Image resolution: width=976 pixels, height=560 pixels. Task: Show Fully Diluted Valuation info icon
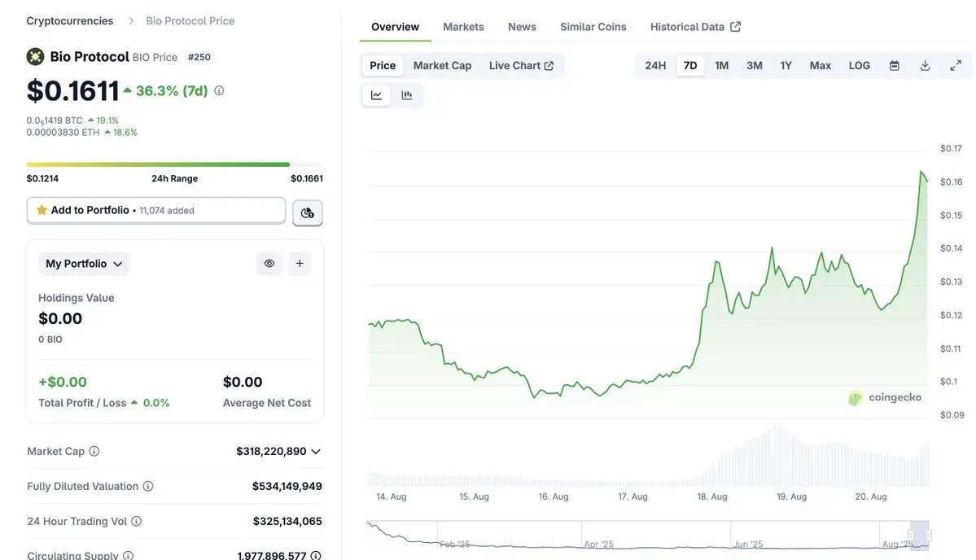(x=148, y=486)
